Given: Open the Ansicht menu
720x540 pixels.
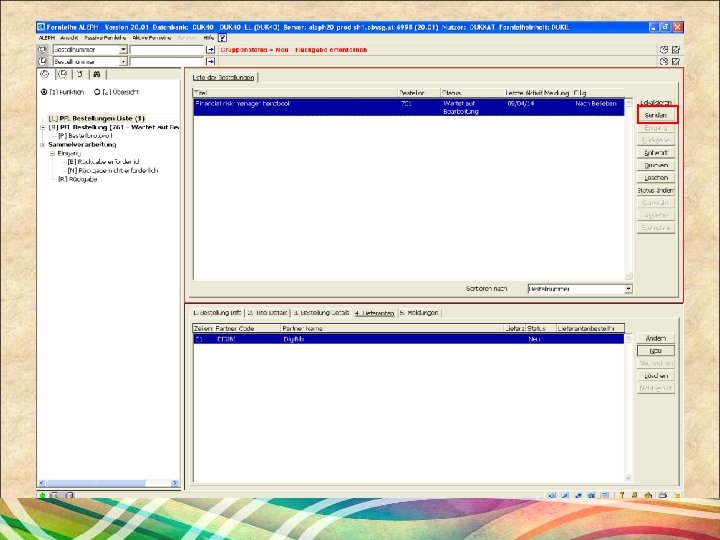Looking at the screenshot, I should pyautogui.click(x=69, y=38).
